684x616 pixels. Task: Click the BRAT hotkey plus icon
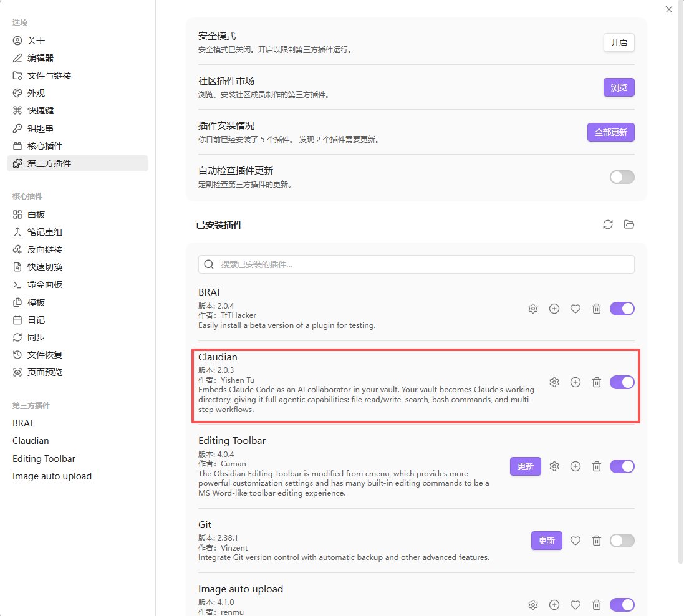click(x=554, y=309)
